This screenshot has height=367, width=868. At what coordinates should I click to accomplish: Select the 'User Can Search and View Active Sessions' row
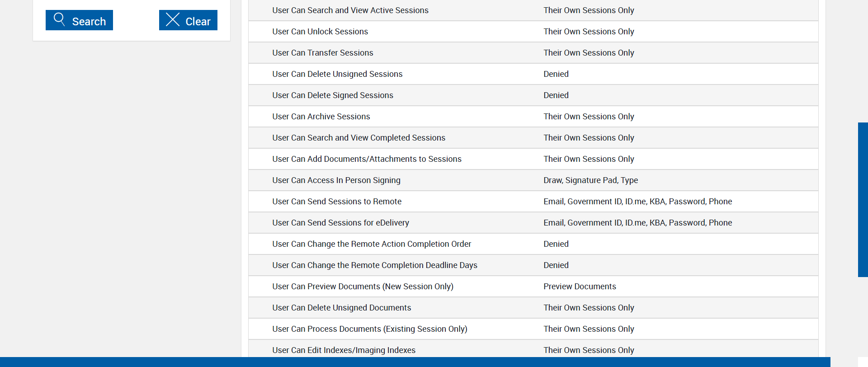pos(350,10)
